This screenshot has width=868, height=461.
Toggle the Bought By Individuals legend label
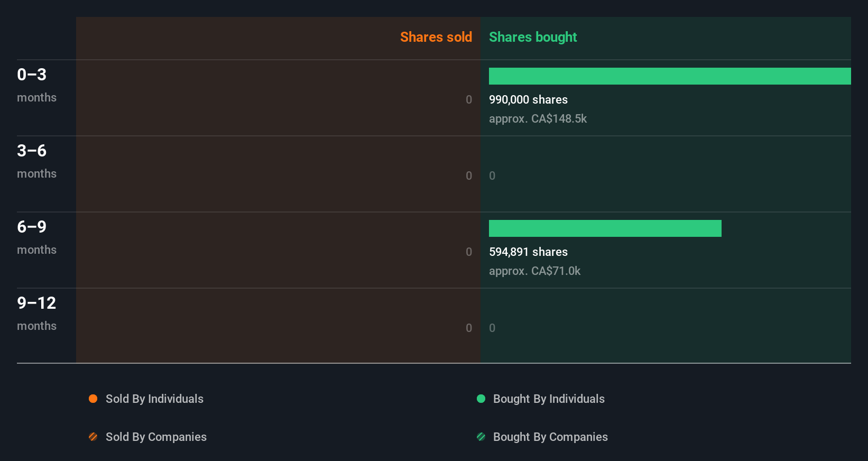point(549,399)
